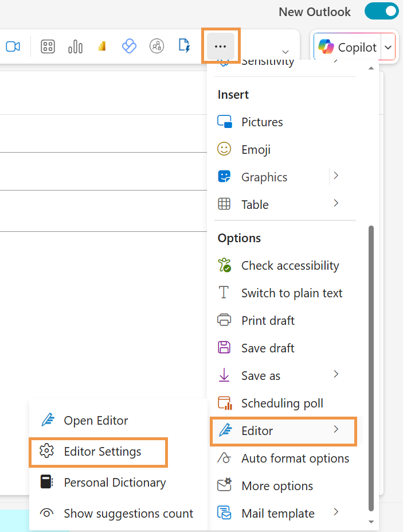Open the Apps grid icon in toolbar

pyautogui.click(x=48, y=46)
